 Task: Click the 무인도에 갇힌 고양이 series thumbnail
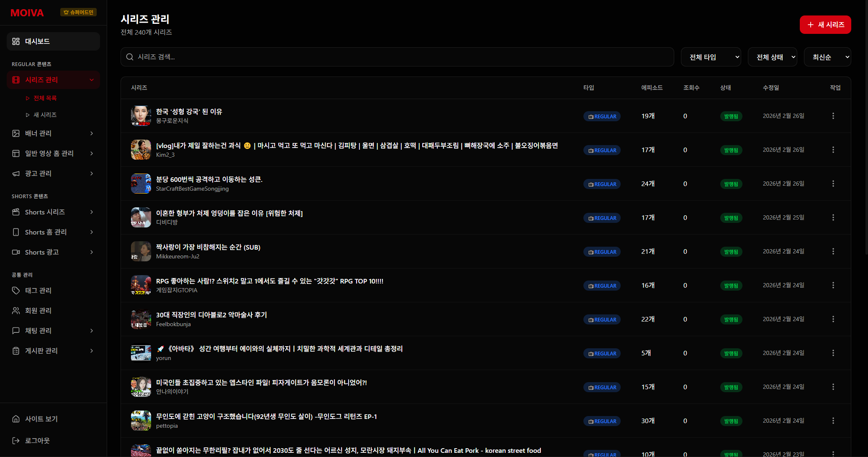pyautogui.click(x=141, y=421)
